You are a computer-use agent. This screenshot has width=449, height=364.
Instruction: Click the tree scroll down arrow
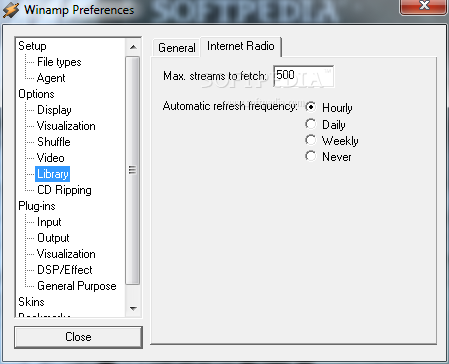click(x=133, y=308)
